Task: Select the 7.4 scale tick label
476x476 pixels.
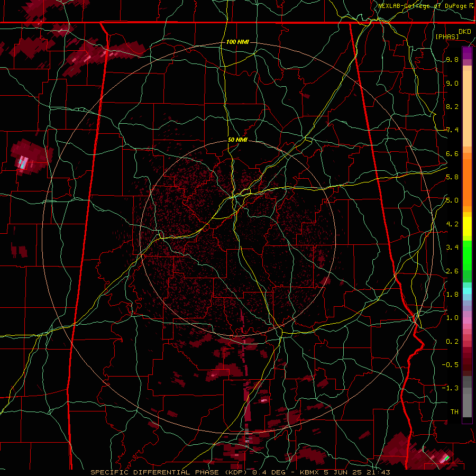Action: pyautogui.click(x=452, y=130)
